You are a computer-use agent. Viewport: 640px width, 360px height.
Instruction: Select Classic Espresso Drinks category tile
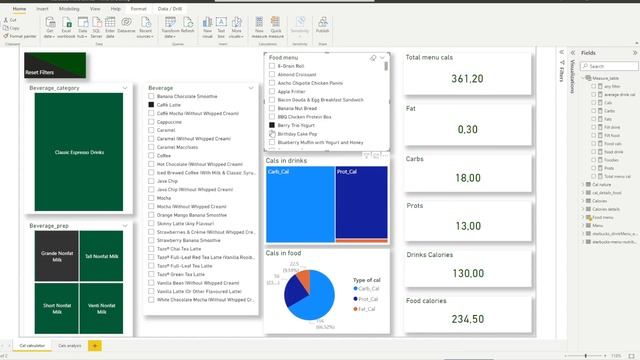79,152
